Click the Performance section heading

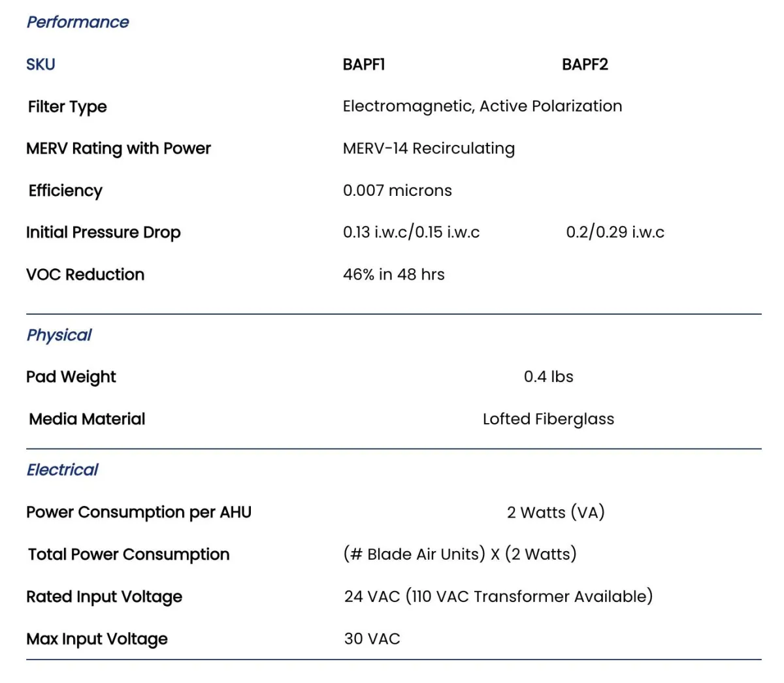click(x=78, y=22)
